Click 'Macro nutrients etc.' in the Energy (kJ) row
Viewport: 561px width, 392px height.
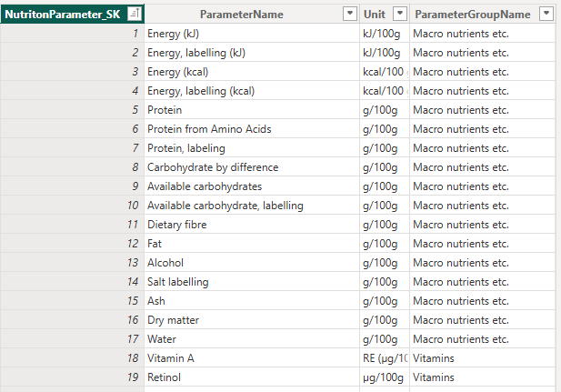click(x=483, y=34)
